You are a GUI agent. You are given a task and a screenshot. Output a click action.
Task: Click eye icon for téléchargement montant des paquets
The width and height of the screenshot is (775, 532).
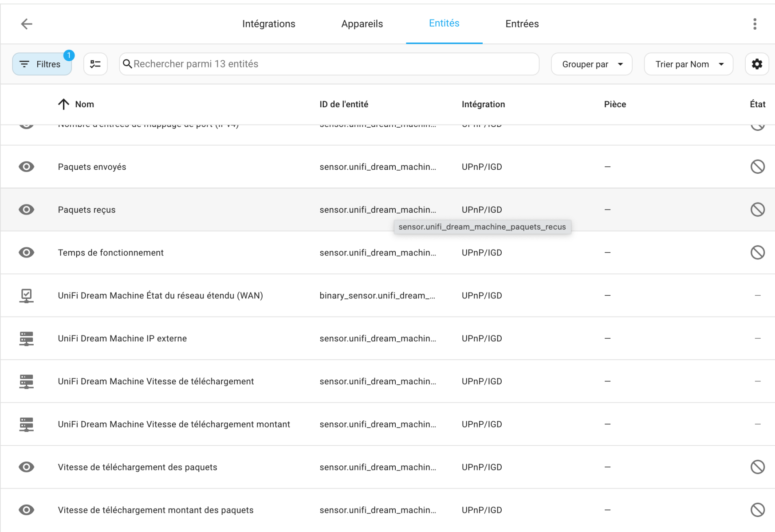(27, 510)
